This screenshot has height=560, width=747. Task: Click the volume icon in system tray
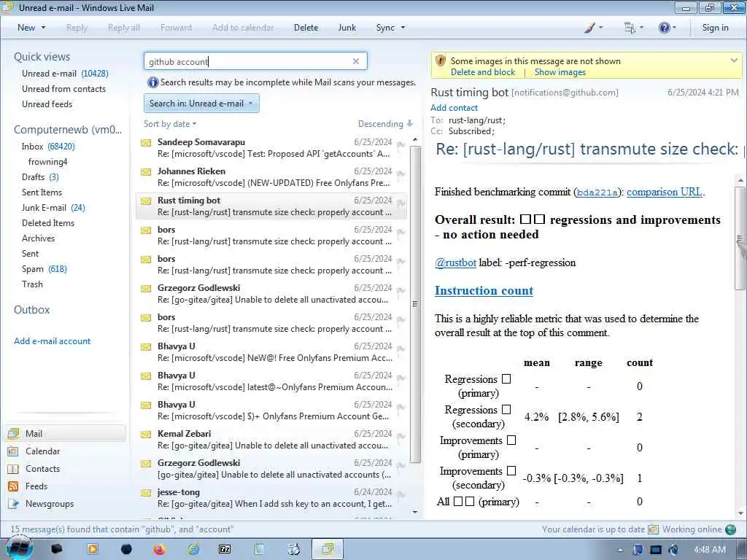(673, 550)
